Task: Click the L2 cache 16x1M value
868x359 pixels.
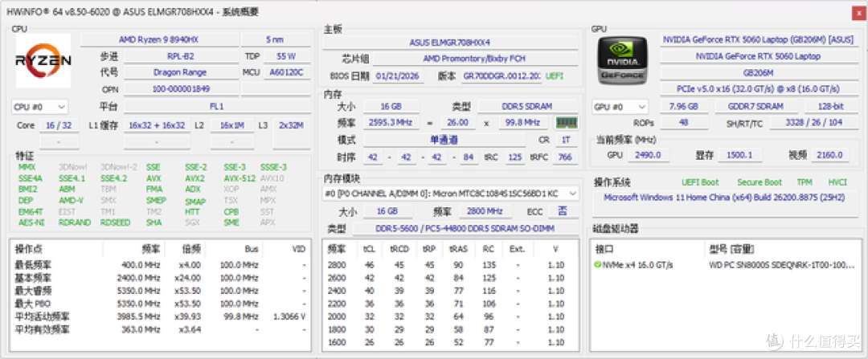Action: point(232,125)
